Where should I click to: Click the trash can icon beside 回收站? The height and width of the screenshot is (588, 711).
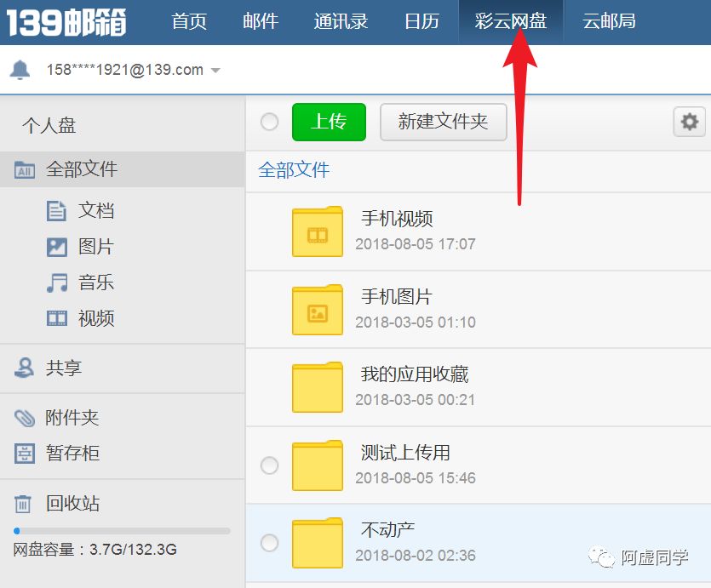pos(23,503)
